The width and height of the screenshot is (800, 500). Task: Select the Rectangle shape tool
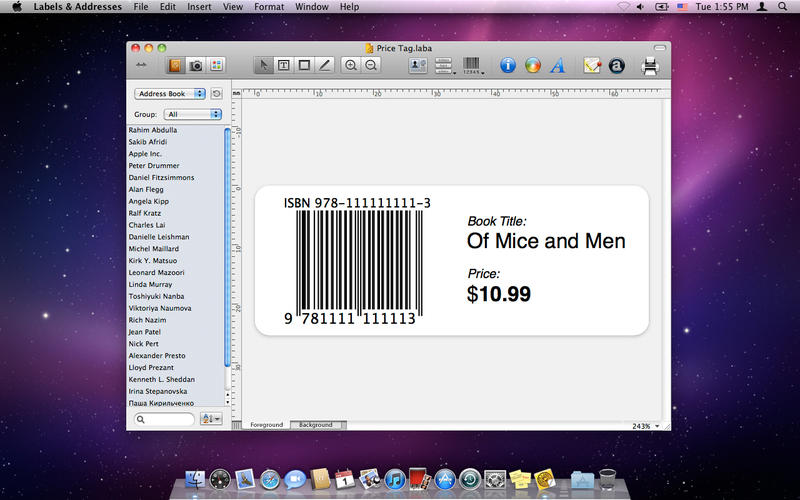pyautogui.click(x=304, y=65)
